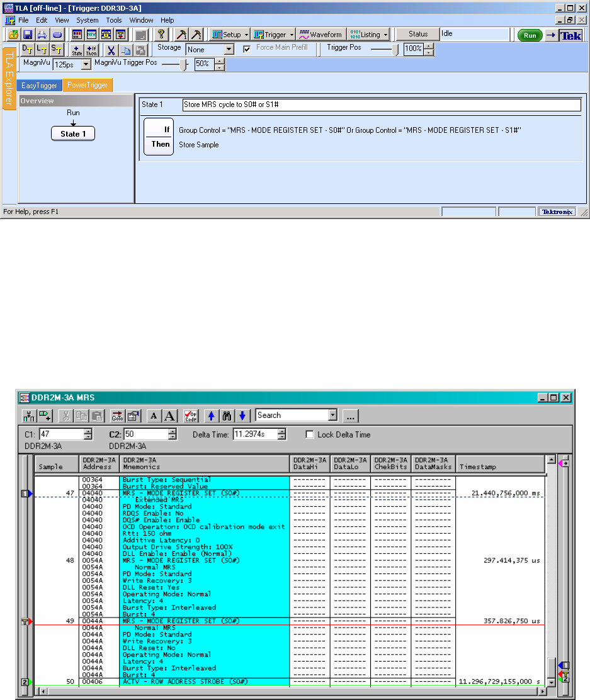Open the Edit menu

[x=42, y=20]
